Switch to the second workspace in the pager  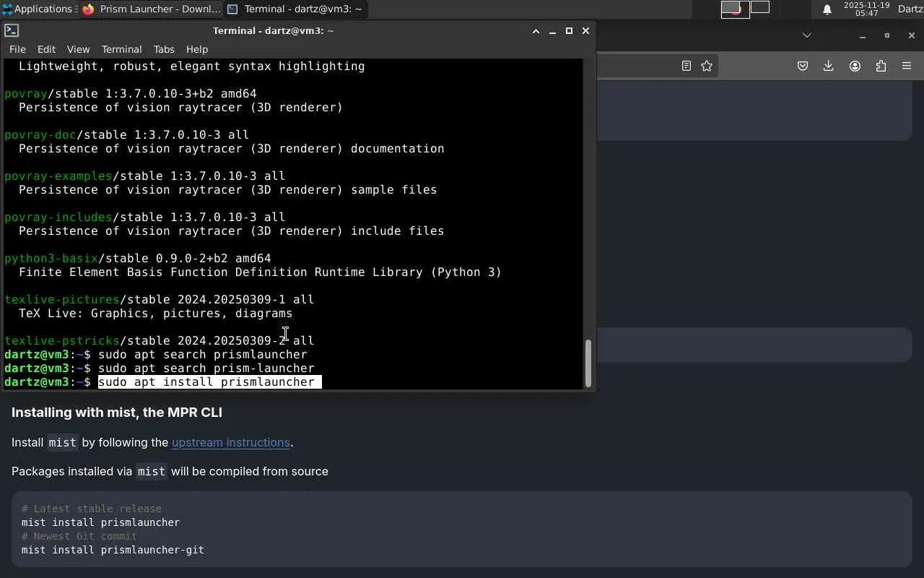(760, 7)
